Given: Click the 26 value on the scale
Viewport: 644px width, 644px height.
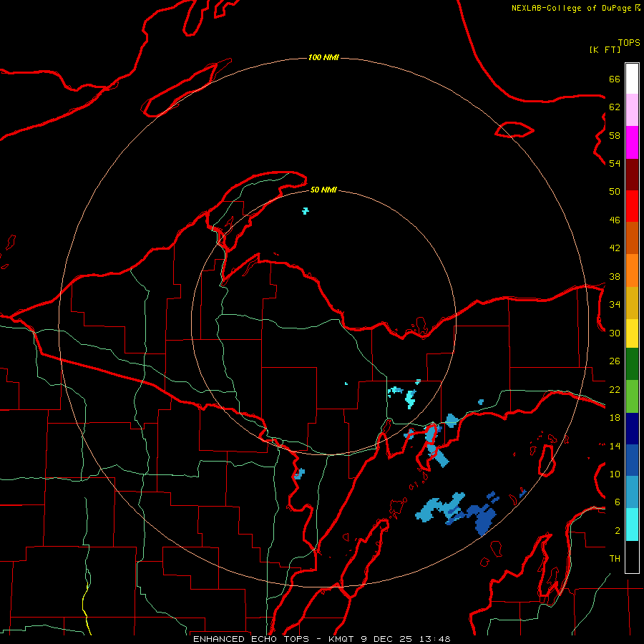Looking at the screenshot, I should pos(615,361).
